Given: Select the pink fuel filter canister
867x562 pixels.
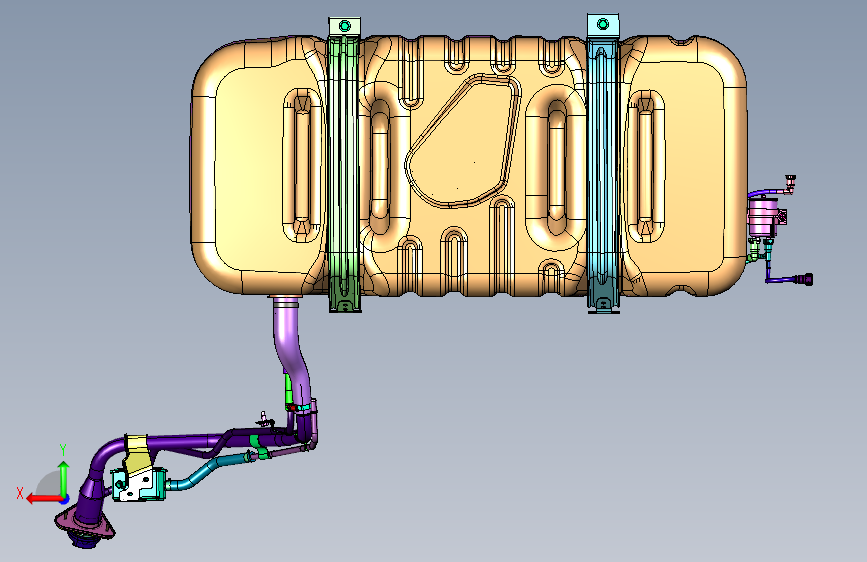Looking at the screenshot, I should click(x=762, y=217).
